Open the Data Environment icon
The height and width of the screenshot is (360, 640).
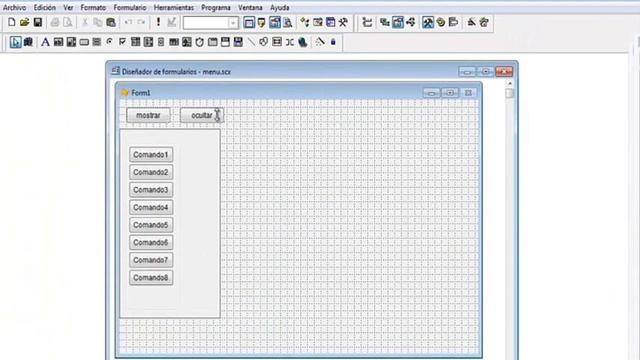pyautogui.click(x=384, y=22)
